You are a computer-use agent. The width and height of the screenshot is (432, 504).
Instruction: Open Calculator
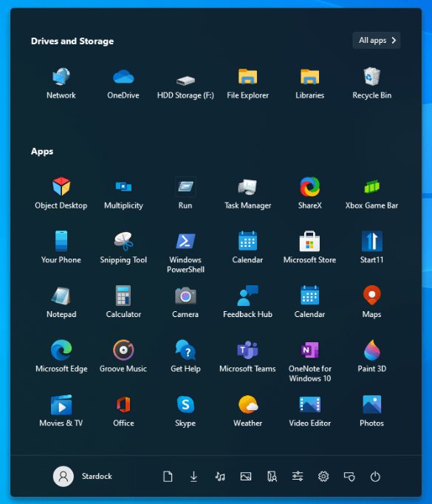point(123,302)
